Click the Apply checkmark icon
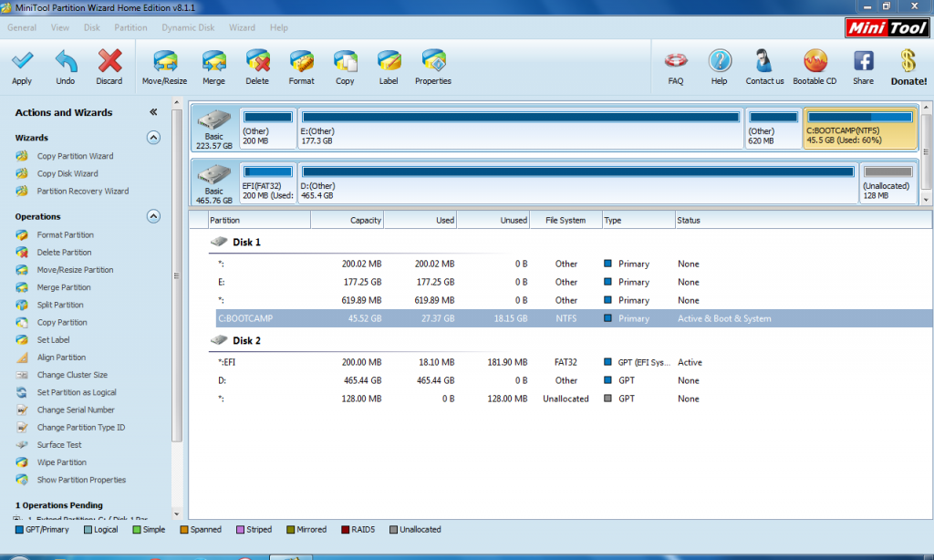Viewport: 934px width, 560px height. pyautogui.click(x=22, y=61)
